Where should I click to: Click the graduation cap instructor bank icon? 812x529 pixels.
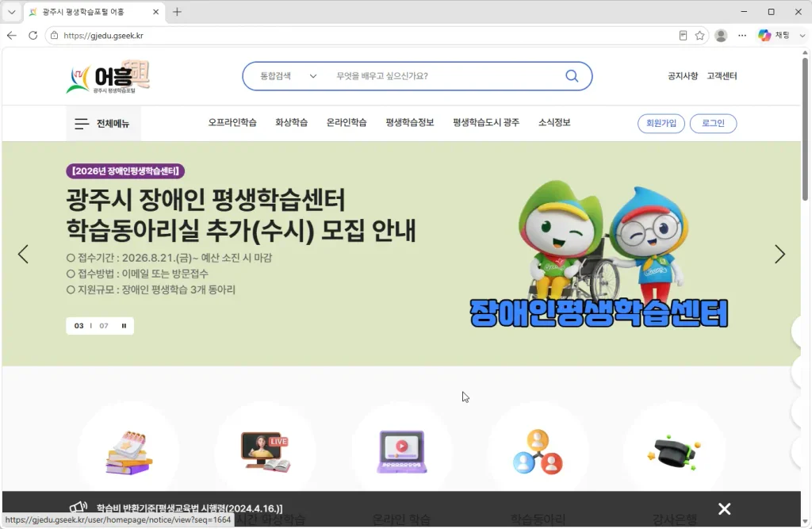[674, 452]
